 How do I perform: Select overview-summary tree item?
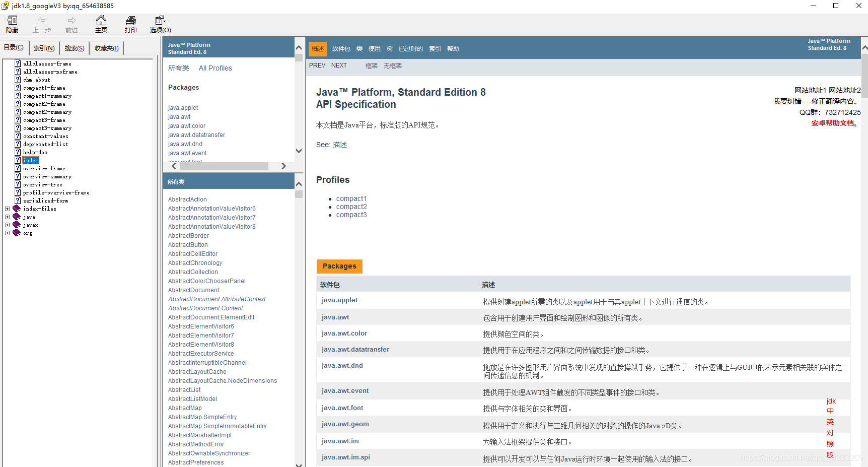[47, 176]
